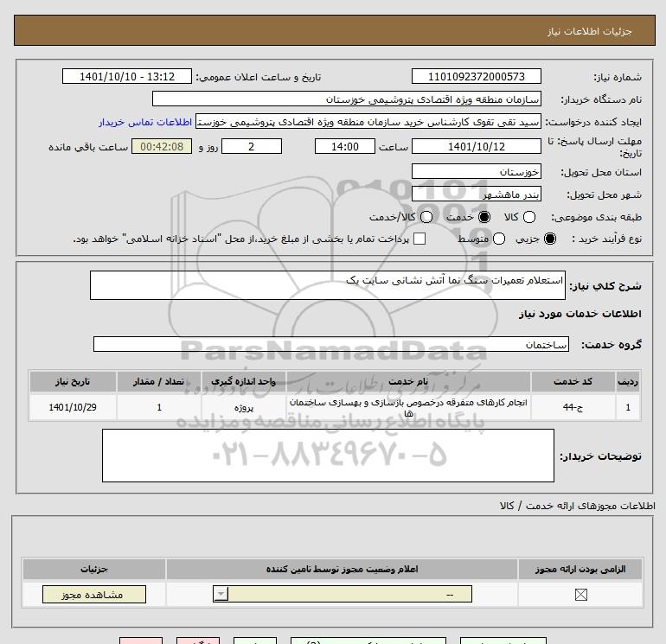
Task: Select the کالا radio button
Action: click(528, 217)
